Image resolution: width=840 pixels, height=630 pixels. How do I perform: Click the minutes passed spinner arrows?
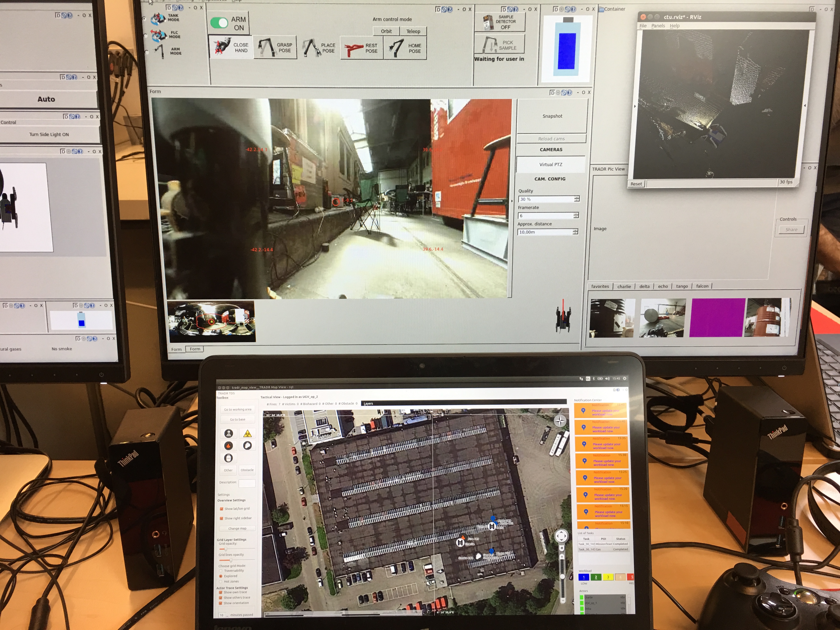[227, 615]
